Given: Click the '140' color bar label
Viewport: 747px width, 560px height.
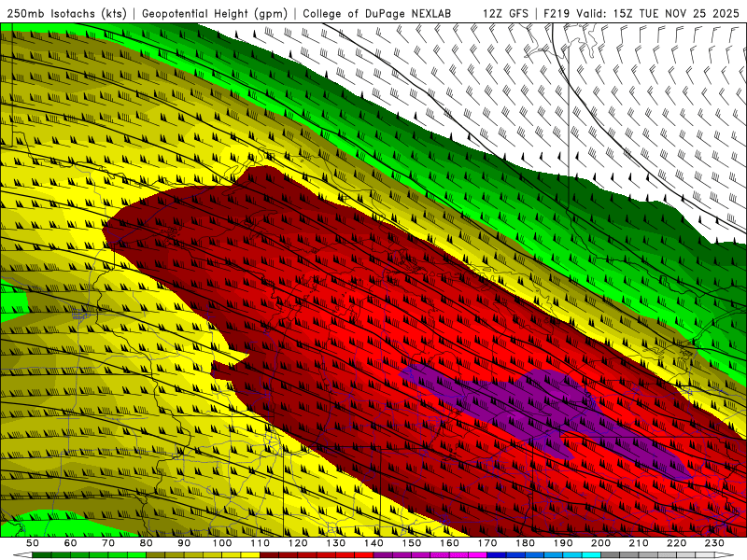Looking at the screenshot, I should tap(373, 543).
